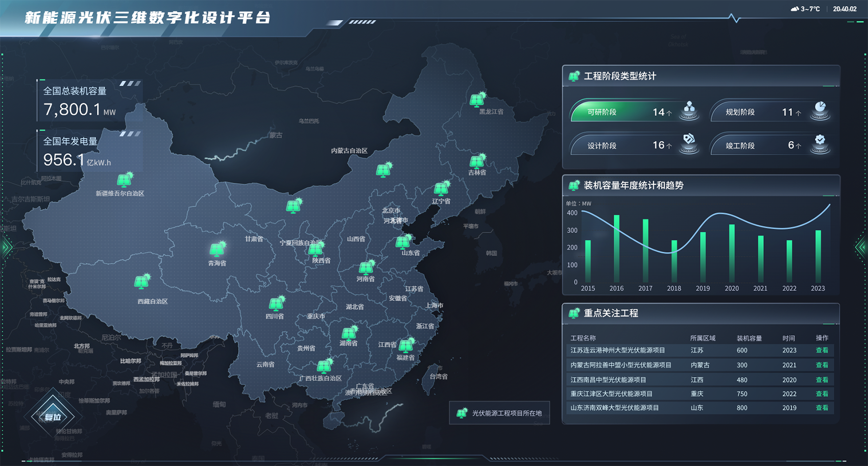Switch to the 规划阶段 stage tab
Image resolution: width=868 pixels, height=466 pixels.
point(761,112)
